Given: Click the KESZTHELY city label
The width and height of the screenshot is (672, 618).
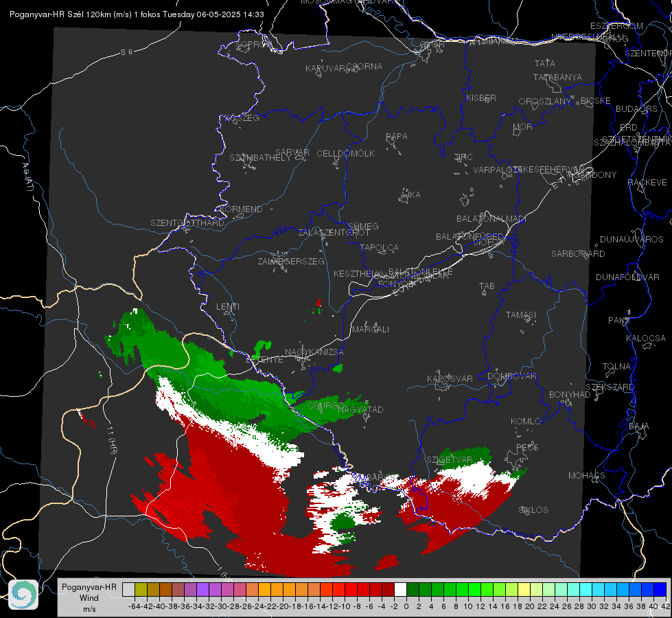Looking at the screenshot, I should 358,273.
